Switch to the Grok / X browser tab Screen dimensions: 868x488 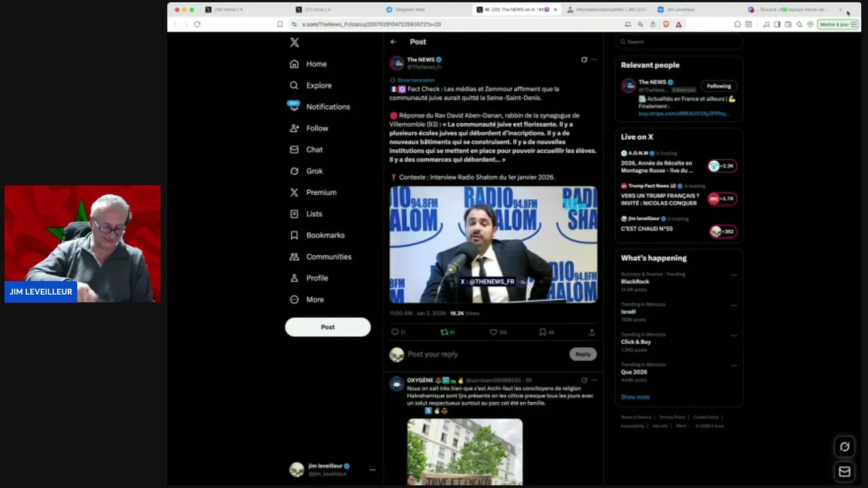pos(317,9)
